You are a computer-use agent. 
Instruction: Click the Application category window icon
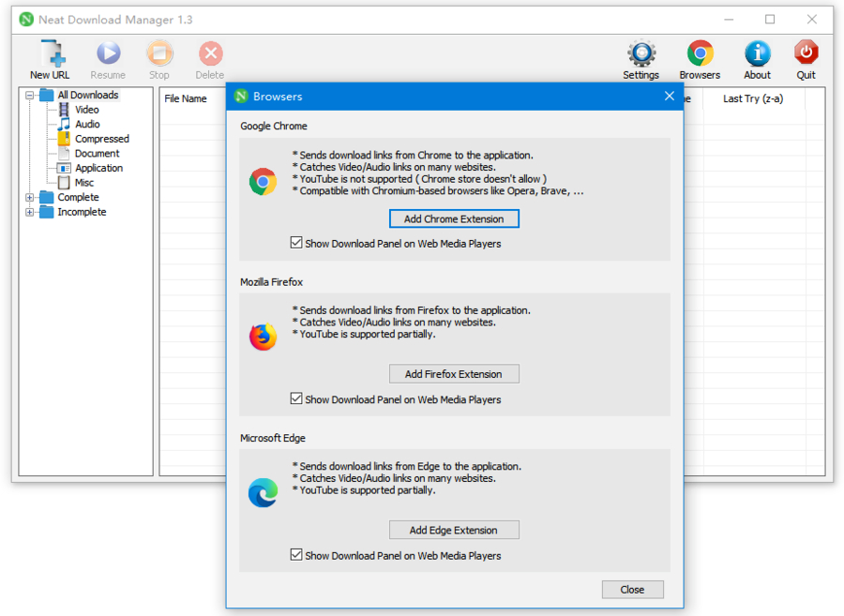tap(64, 168)
